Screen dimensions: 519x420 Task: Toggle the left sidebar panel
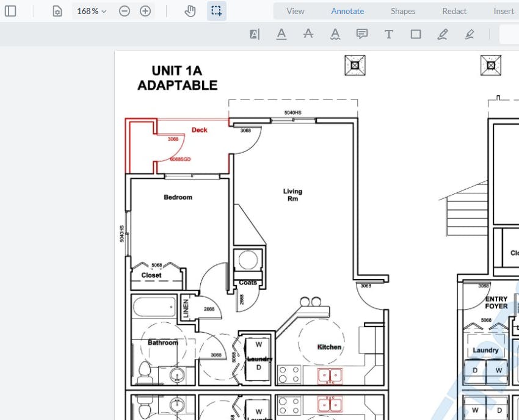click(10, 11)
